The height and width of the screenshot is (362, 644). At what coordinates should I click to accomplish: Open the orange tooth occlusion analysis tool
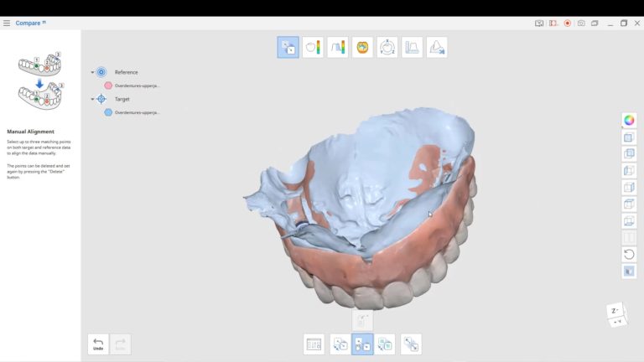tap(362, 47)
